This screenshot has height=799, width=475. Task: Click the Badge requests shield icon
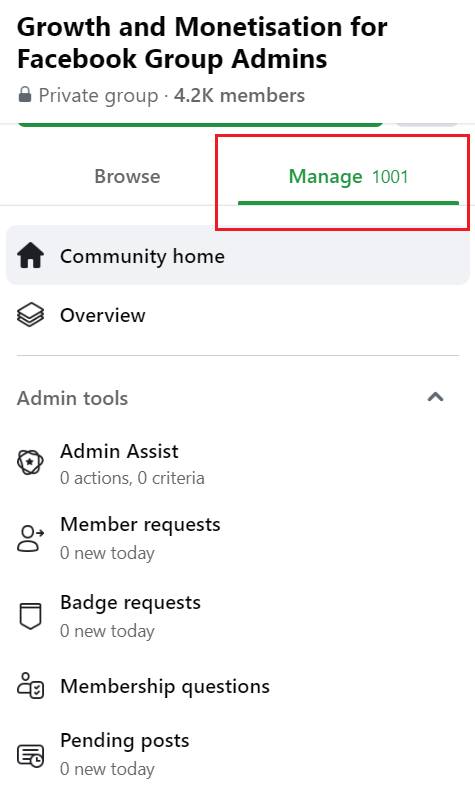click(x=31, y=616)
